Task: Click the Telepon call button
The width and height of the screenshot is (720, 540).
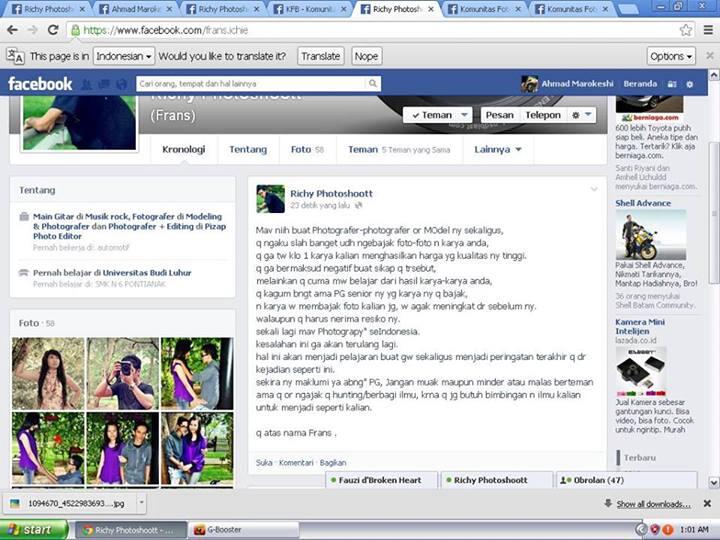Action: coord(543,115)
